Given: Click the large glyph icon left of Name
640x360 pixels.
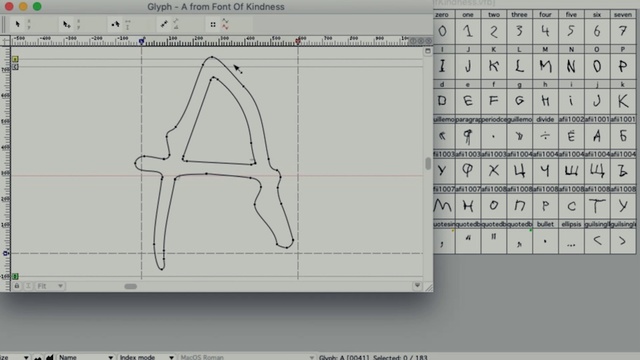Looking at the screenshot, I should pyautogui.click(x=50, y=357).
